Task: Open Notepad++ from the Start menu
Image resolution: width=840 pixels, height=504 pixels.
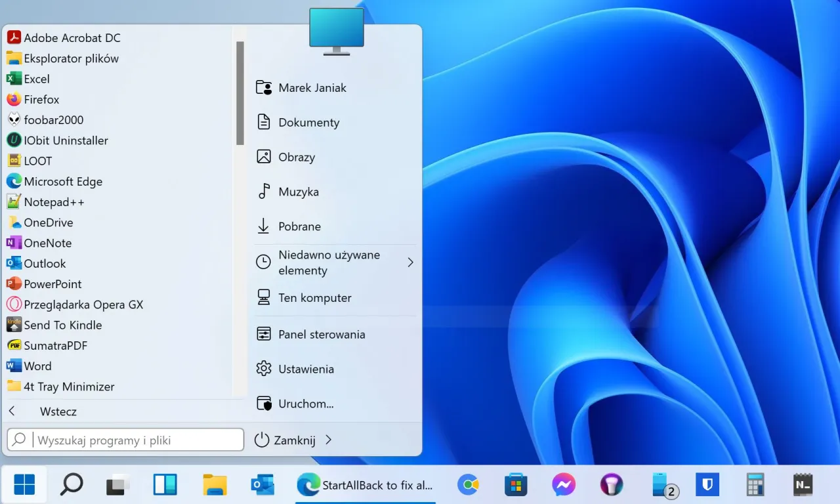Action: tap(54, 201)
